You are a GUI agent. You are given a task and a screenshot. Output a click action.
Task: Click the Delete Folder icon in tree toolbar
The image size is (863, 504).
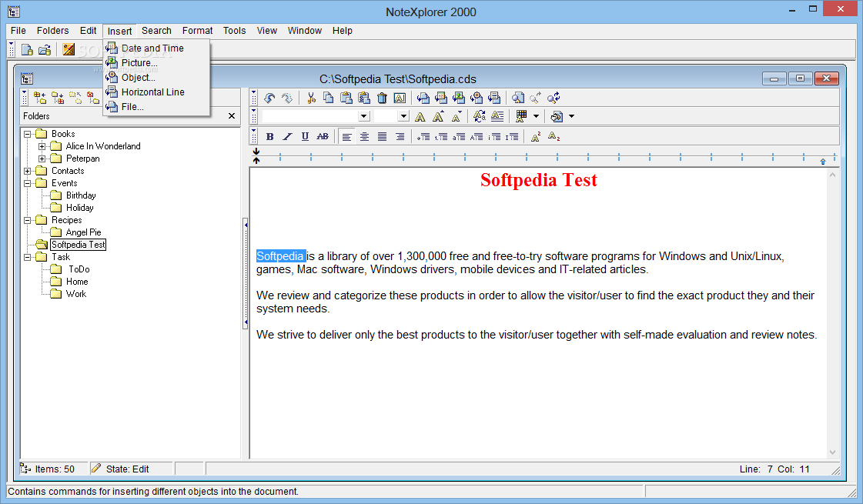click(94, 98)
